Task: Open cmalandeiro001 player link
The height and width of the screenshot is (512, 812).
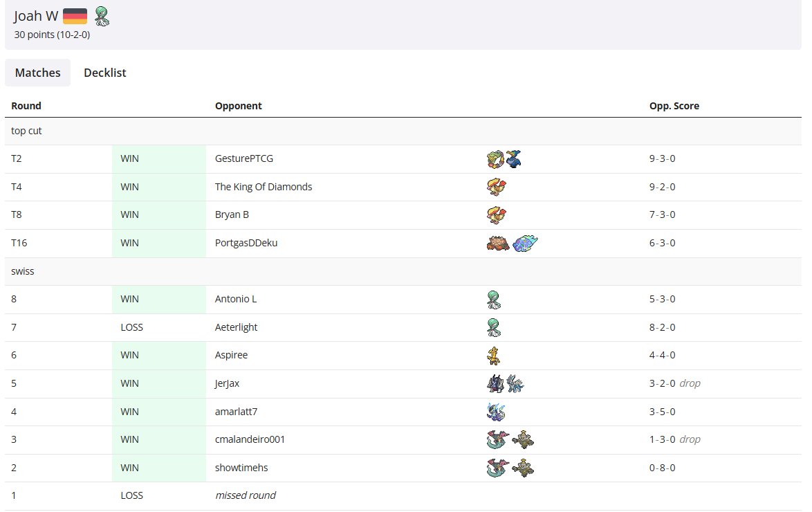Action: click(x=250, y=439)
